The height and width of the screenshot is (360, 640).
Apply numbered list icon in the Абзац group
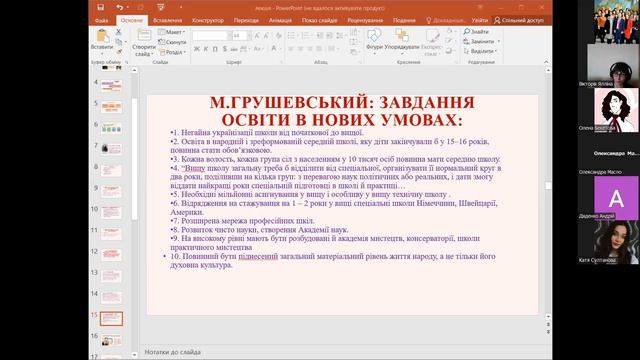tap(304, 36)
